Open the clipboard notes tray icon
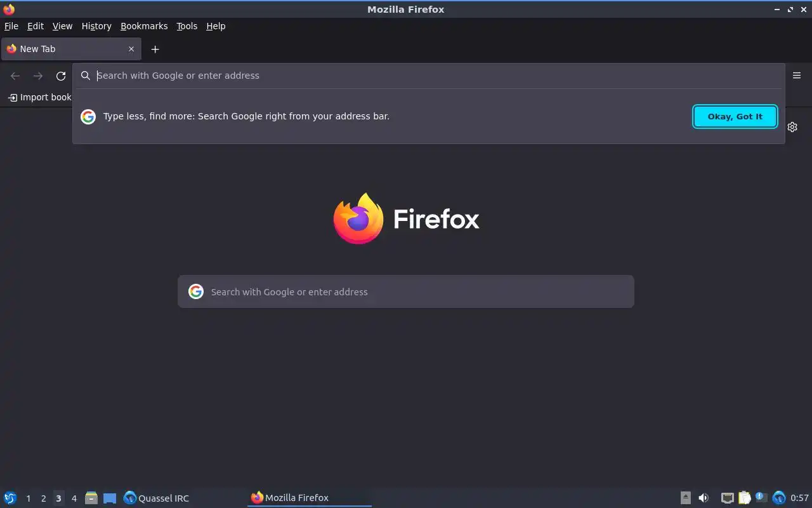The height and width of the screenshot is (508, 812). [x=744, y=498]
